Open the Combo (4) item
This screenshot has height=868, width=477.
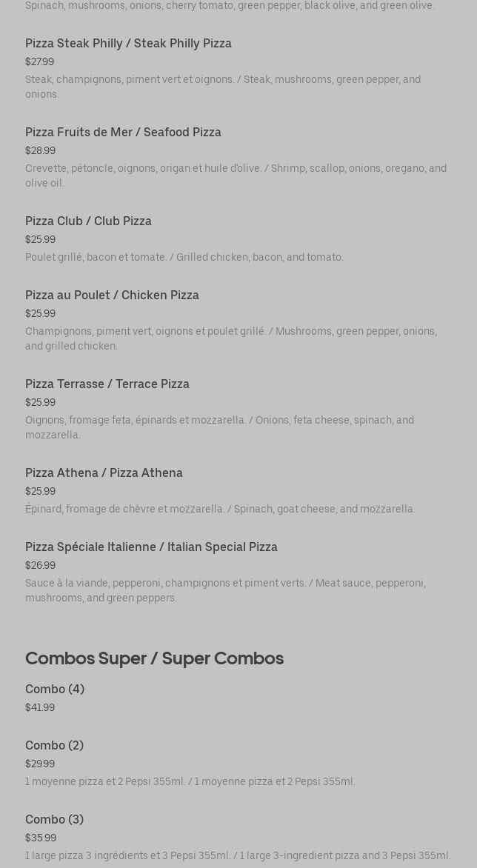pyautogui.click(x=55, y=690)
